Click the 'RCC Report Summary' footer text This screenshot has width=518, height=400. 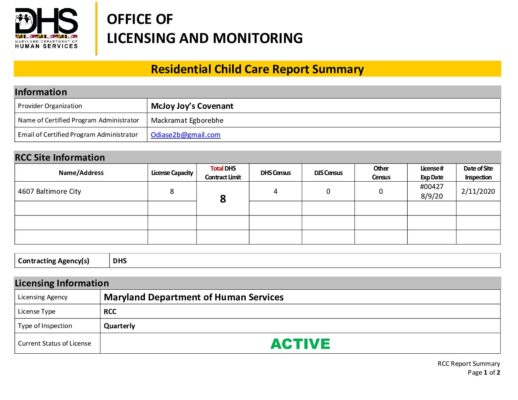(469, 363)
